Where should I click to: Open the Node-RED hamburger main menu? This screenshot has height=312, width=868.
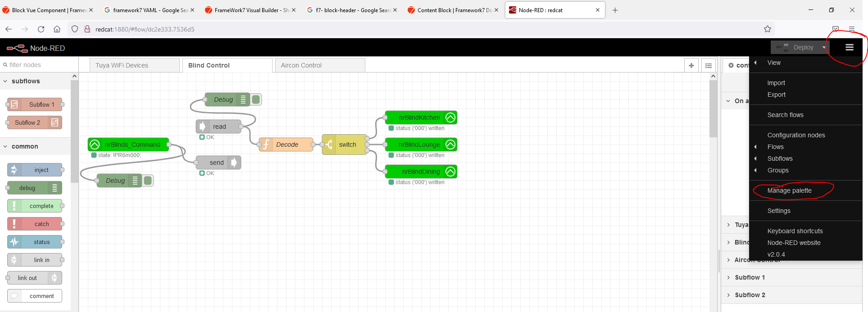point(849,47)
